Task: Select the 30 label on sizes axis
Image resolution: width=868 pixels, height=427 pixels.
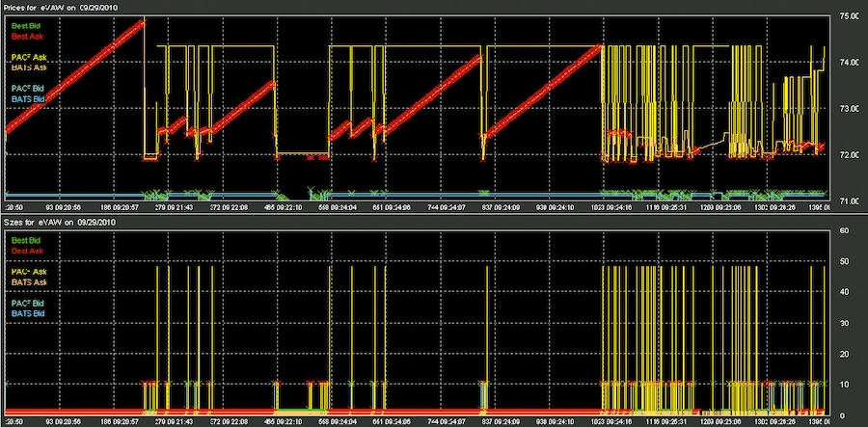Action: (x=844, y=324)
